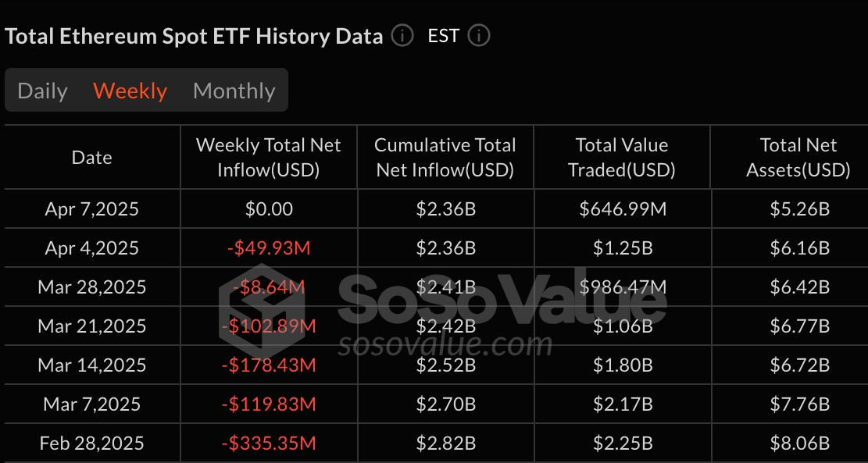Click the Mar 14,2025 date cell
868x463 pixels.
tap(92, 365)
